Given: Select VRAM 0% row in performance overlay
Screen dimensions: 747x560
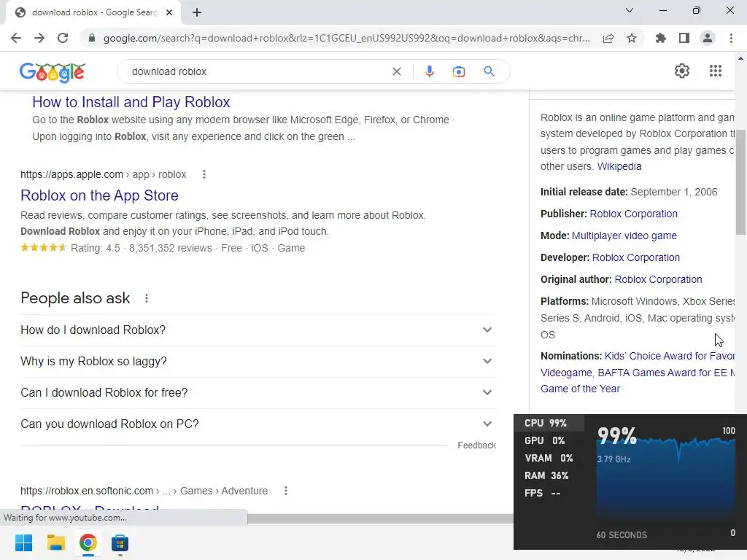Looking at the screenshot, I should [549, 458].
